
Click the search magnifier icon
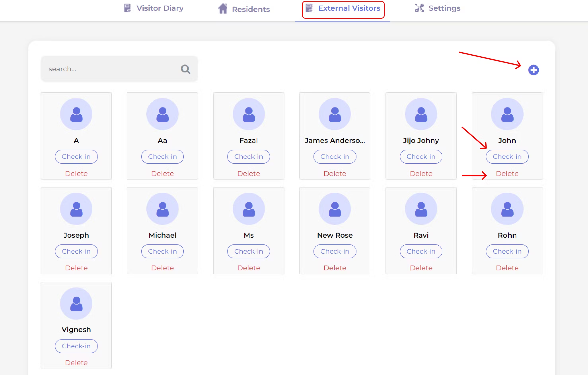185,69
